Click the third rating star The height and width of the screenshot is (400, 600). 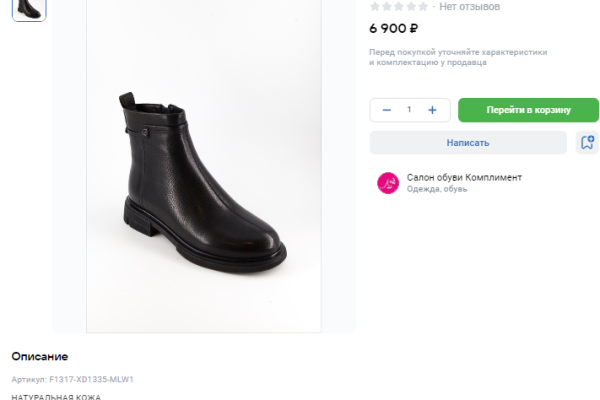[x=399, y=6]
